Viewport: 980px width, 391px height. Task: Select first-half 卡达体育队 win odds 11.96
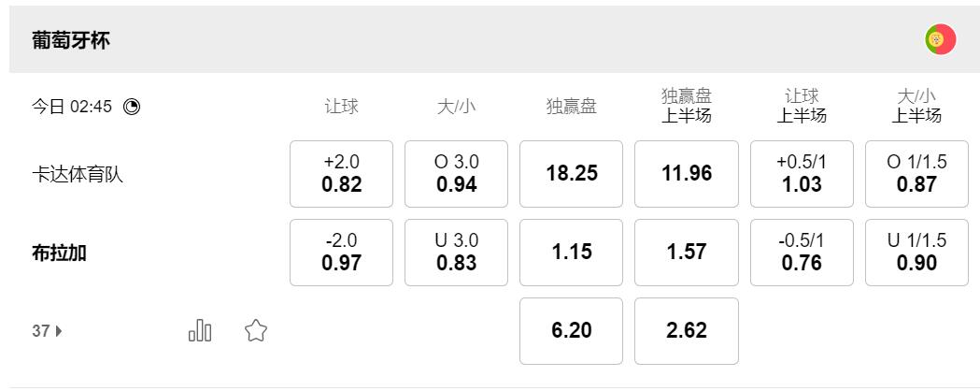click(686, 174)
